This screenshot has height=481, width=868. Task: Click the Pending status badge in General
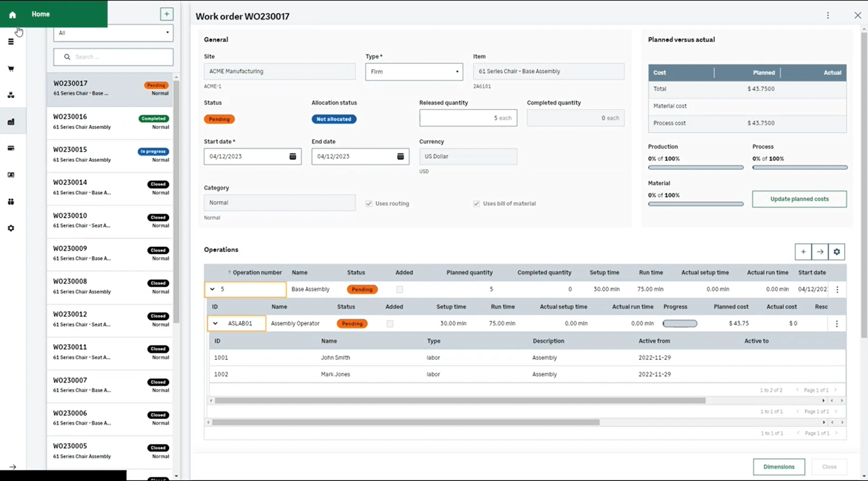pyautogui.click(x=219, y=119)
